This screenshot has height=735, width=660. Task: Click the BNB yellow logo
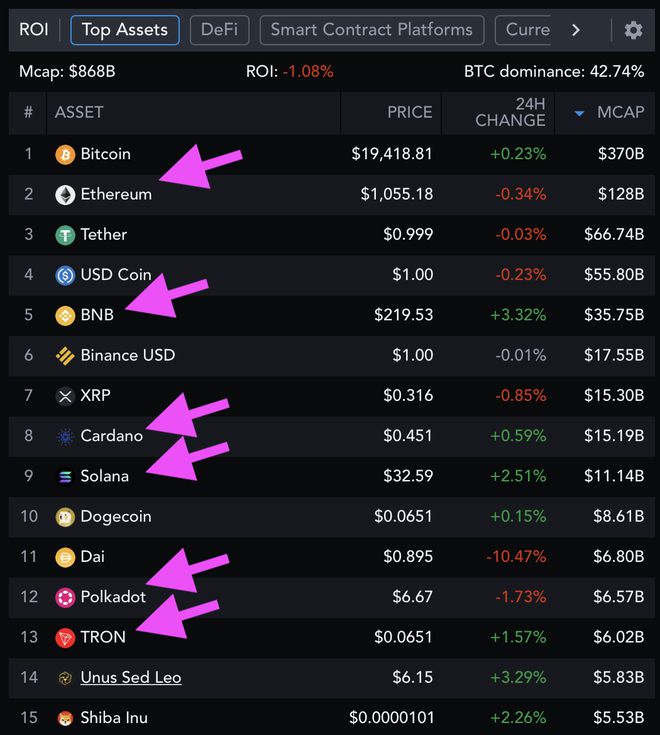[x=65, y=315]
